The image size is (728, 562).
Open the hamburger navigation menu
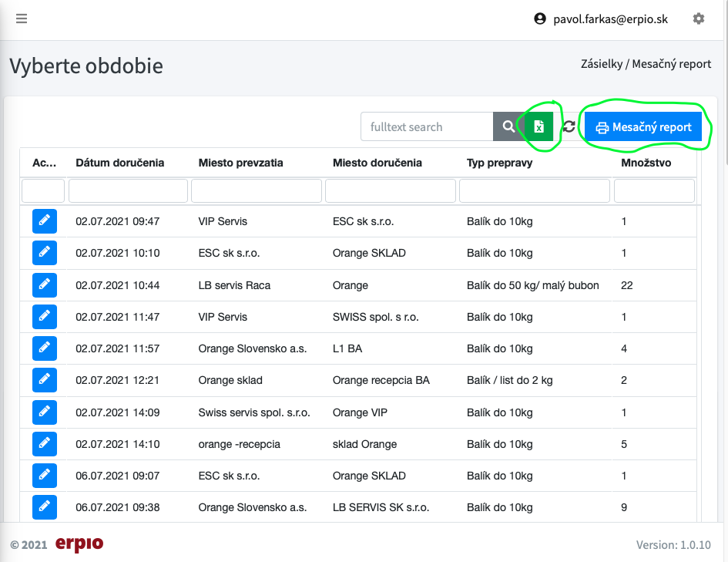pos(22,19)
